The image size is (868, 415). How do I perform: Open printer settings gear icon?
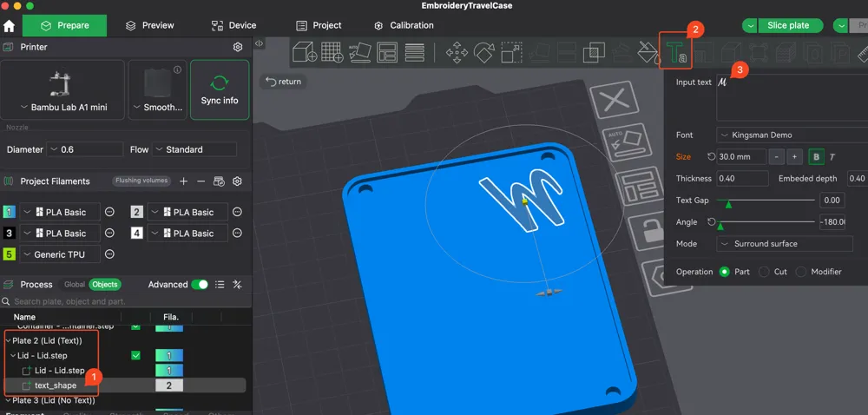[238, 47]
